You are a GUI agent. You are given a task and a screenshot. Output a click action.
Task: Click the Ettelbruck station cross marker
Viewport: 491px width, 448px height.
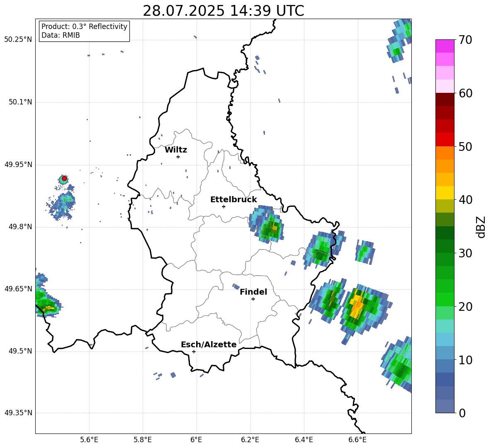click(x=224, y=206)
